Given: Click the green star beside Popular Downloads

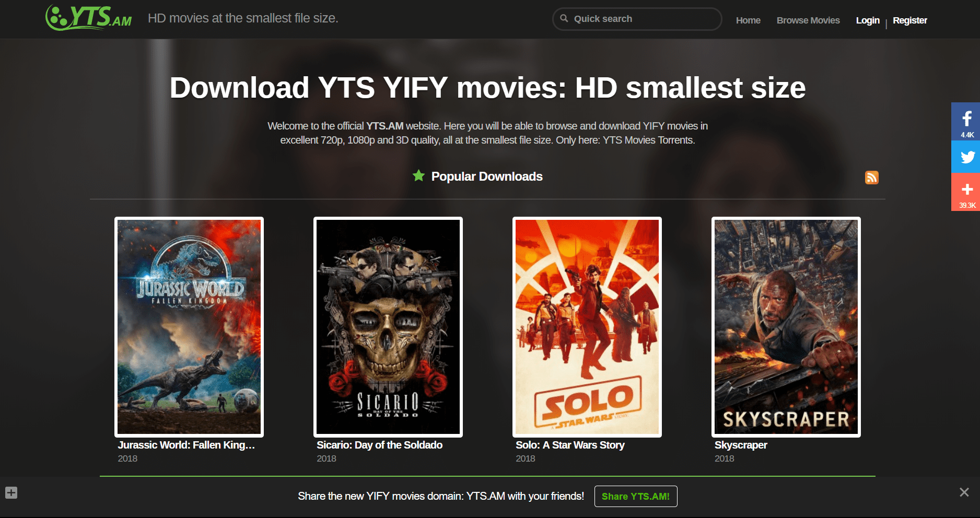Looking at the screenshot, I should click(x=418, y=176).
